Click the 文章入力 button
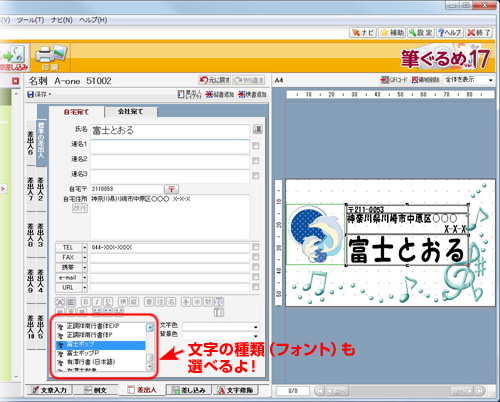Screen dimensions: 500x402 tap(50, 390)
